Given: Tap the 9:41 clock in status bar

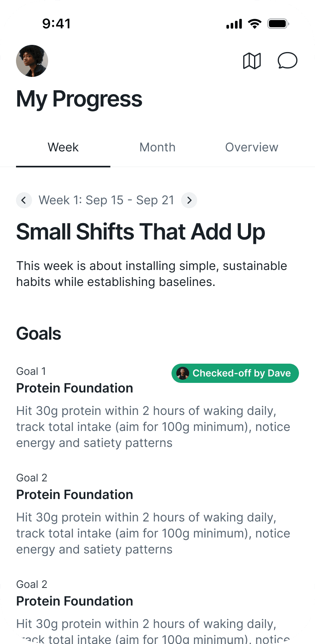Looking at the screenshot, I should pyautogui.click(x=57, y=24).
